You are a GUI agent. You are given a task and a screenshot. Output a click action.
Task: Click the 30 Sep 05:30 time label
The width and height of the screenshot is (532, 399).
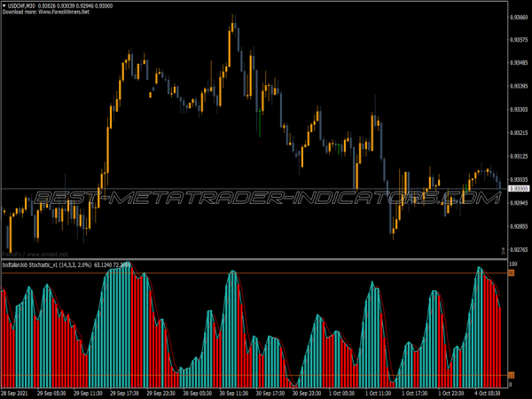point(198,393)
